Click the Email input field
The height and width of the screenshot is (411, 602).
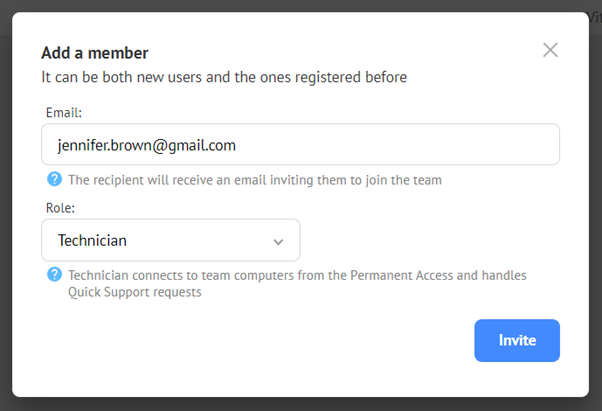300,144
